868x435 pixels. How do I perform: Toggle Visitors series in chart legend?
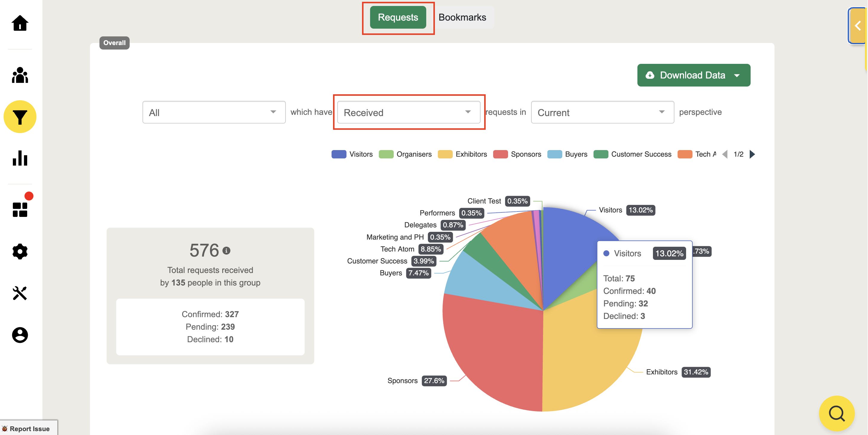[x=352, y=154]
